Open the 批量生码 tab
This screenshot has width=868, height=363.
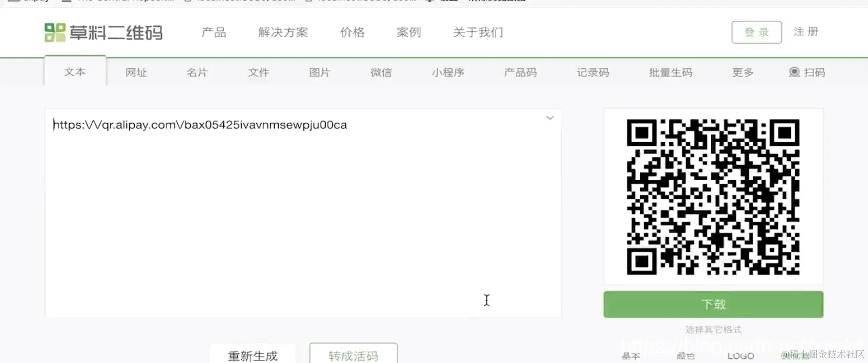point(670,72)
